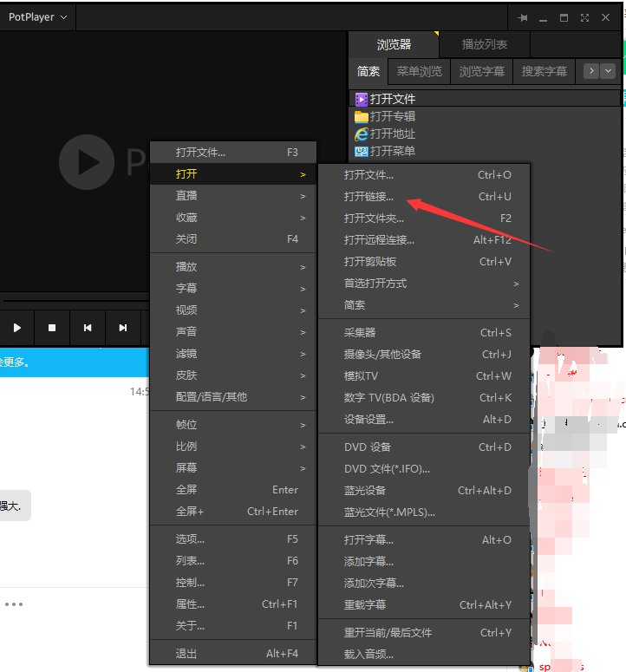The image size is (626, 672).
Task: Expand the 皮肤 submenu
Action: click(x=233, y=375)
